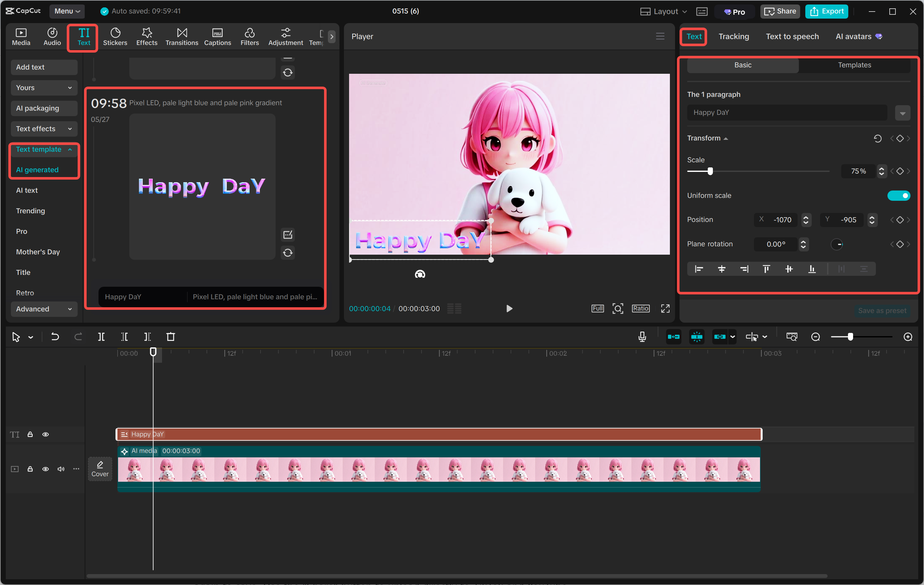Align text to horizontal center icon
The image size is (924, 585).
pyautogui.click(x=722, y=269)
